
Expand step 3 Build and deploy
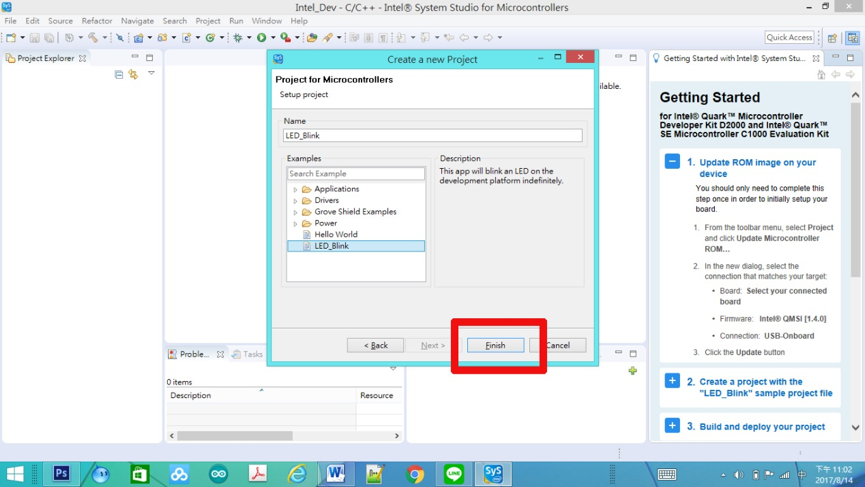(672, 426)
